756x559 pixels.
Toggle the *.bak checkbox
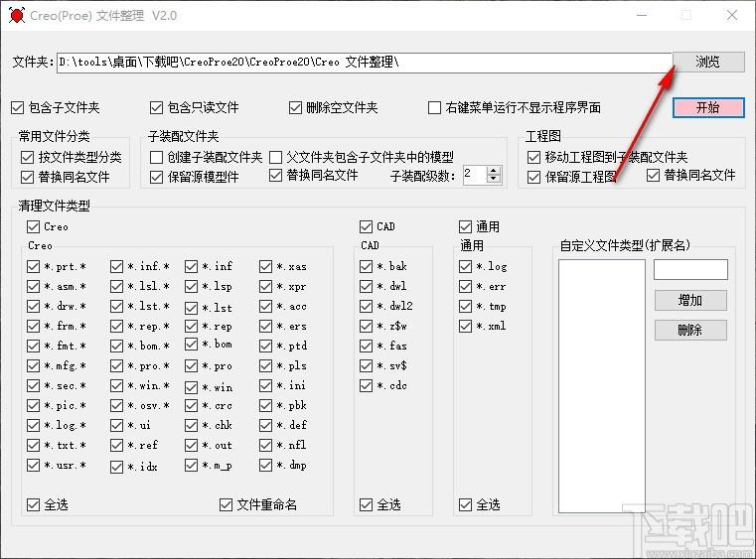click(x=366, y=266)
